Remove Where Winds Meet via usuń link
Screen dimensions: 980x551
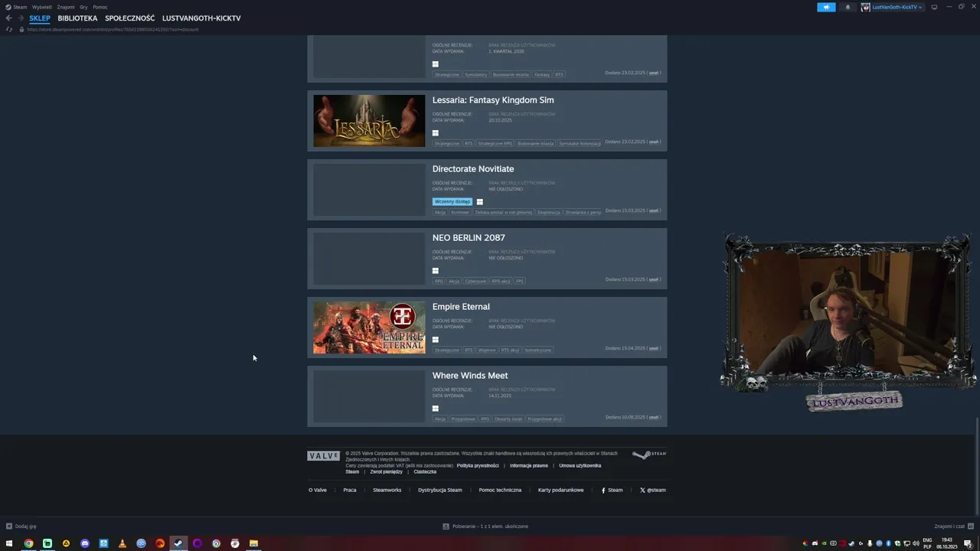(654, 417)
